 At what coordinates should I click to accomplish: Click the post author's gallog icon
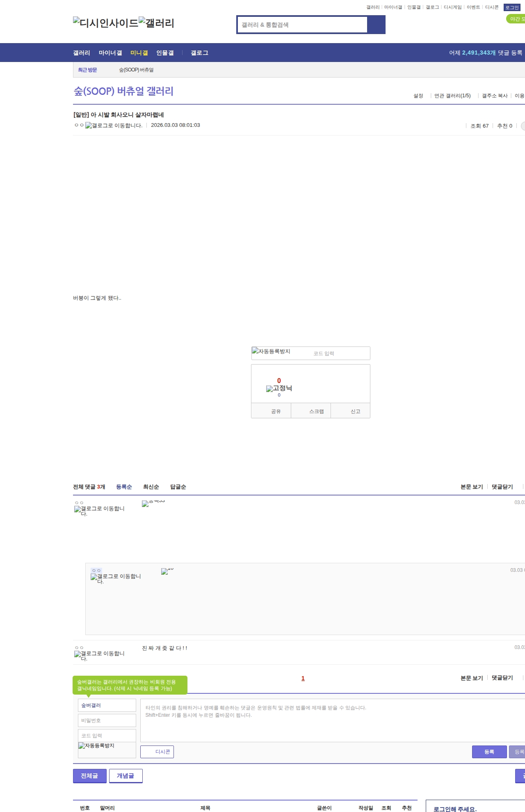114,126
